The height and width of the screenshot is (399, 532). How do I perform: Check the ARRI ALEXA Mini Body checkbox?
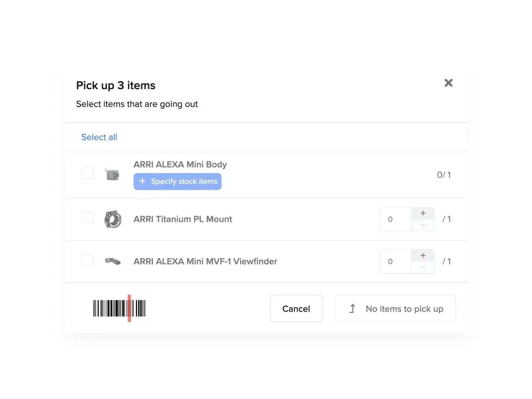coord(87,173)
